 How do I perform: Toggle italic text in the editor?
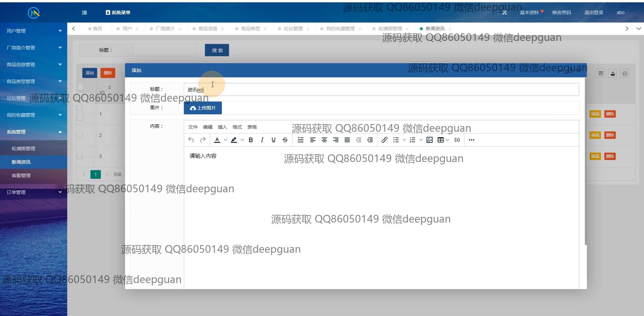click(x=262, y=140)
